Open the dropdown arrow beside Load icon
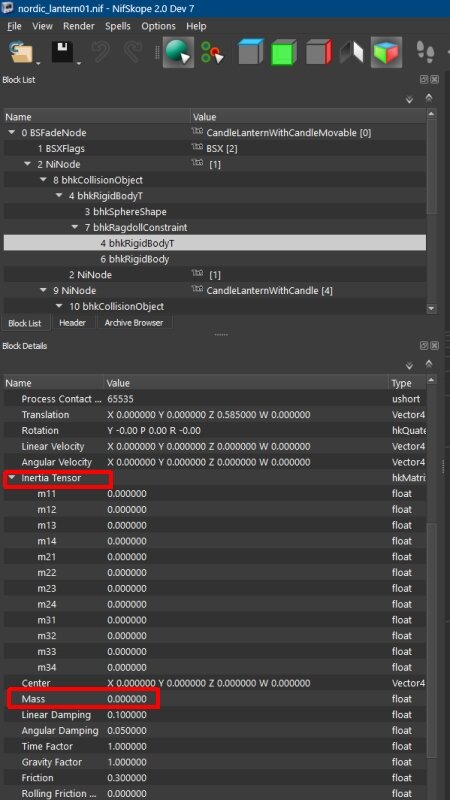This screenshot has height=800, width=450. pyautogui.click(x=38, y=63)
